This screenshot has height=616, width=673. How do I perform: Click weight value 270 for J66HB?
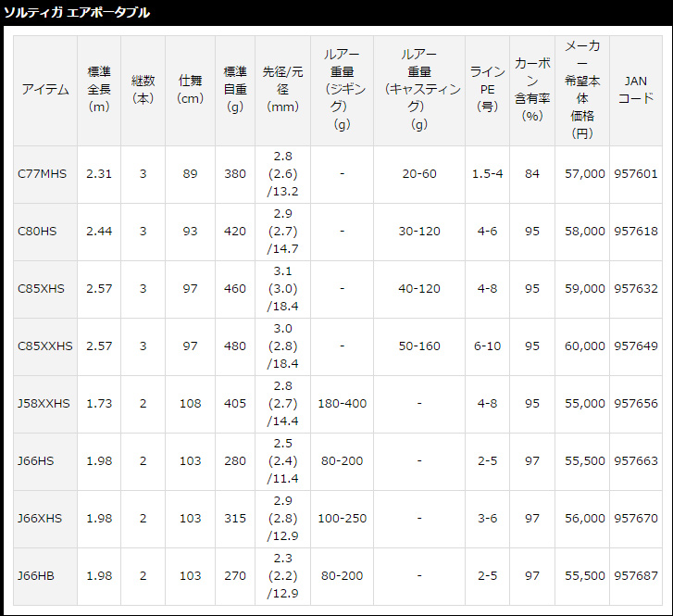235,575
